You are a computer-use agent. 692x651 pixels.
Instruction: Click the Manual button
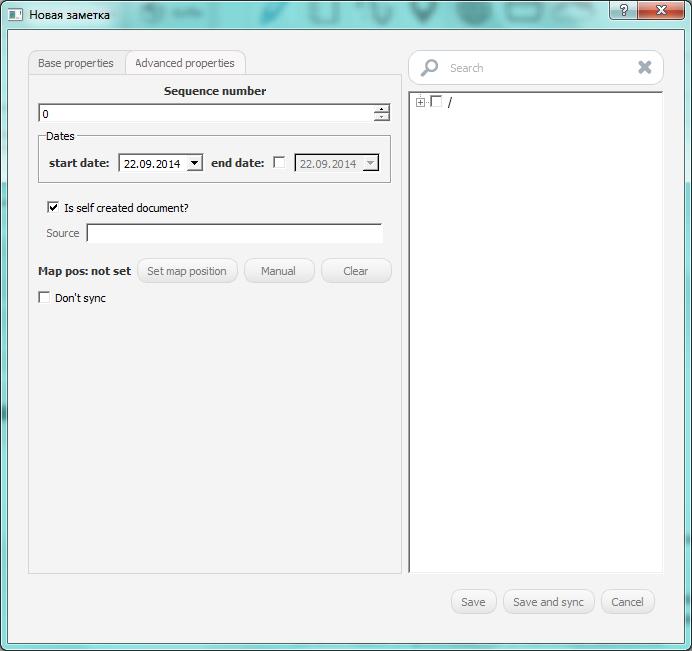tap(278, 271)
